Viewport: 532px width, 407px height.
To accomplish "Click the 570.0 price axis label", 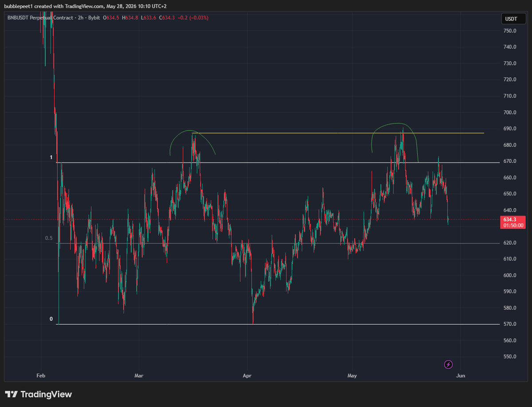I will click(510, 324).
